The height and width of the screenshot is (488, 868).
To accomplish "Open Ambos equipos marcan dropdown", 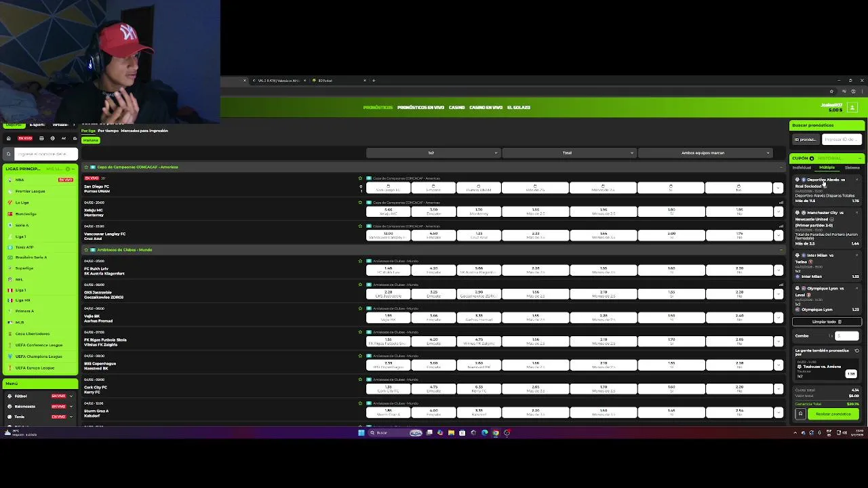I will pos(704,152).
